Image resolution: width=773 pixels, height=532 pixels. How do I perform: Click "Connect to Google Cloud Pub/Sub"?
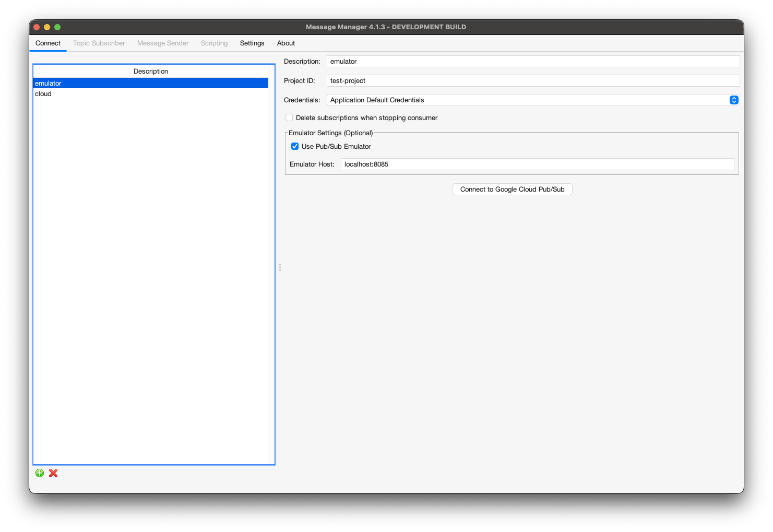click(x=512, y=189)
